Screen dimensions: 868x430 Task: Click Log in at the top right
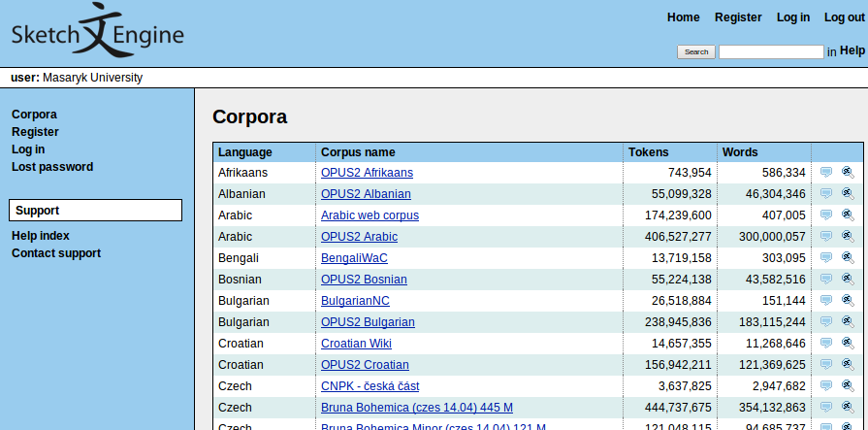792,17
